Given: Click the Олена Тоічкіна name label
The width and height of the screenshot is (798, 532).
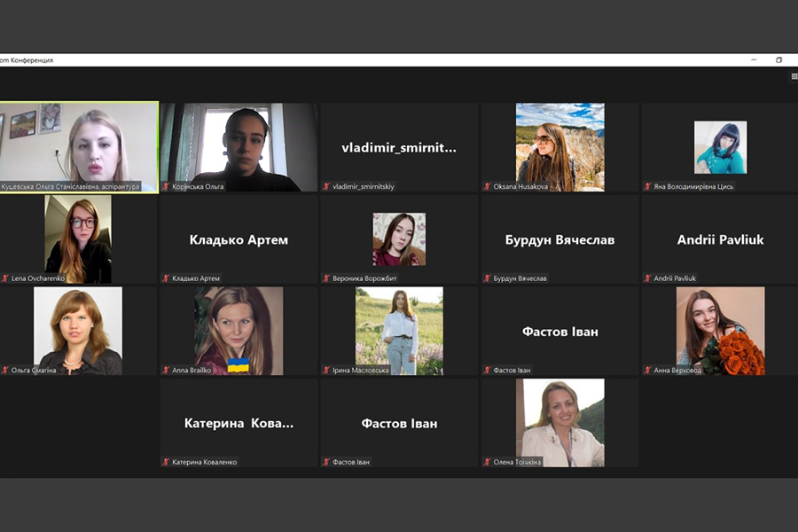Looking at the screenshot, I should click(517, 462).
